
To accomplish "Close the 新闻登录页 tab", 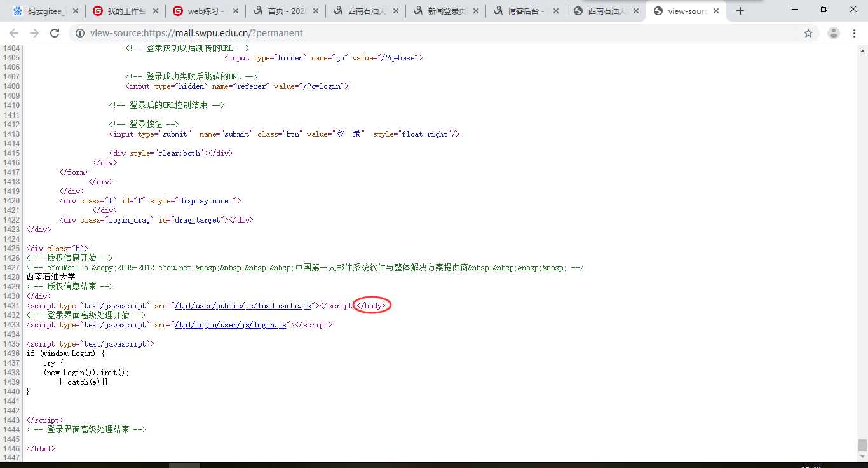I will pos(476,11).
